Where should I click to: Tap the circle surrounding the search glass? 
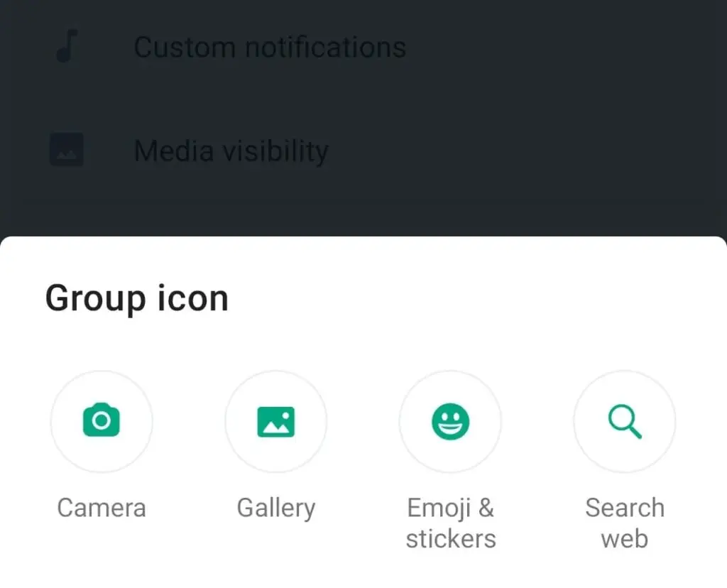tap(625, 422)
